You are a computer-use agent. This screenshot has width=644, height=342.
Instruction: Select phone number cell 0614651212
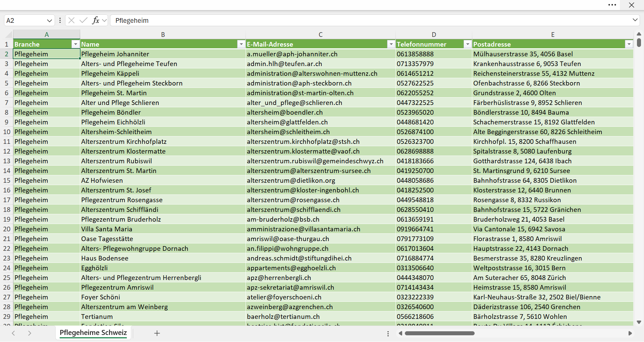434,73
